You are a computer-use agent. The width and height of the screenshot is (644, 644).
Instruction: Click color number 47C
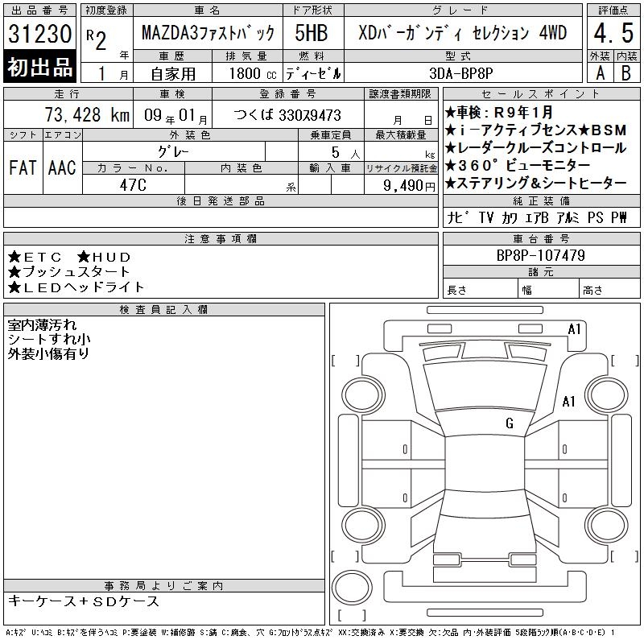click(133, 185)
